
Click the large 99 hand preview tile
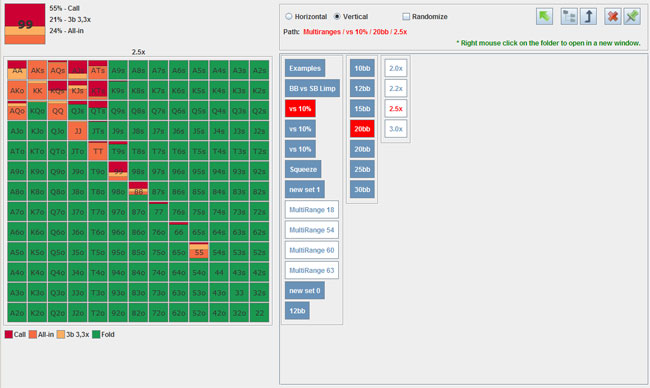[x=25, y=24]
